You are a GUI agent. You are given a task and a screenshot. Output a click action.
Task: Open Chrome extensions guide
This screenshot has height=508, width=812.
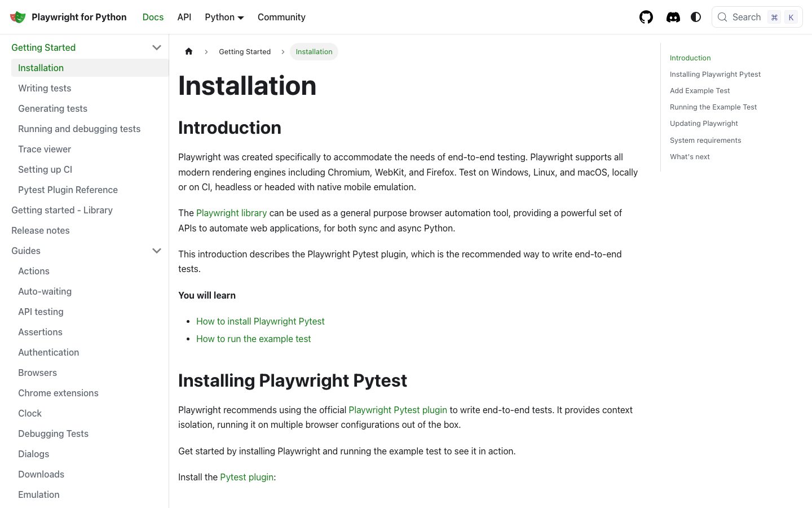coord(90,393)
